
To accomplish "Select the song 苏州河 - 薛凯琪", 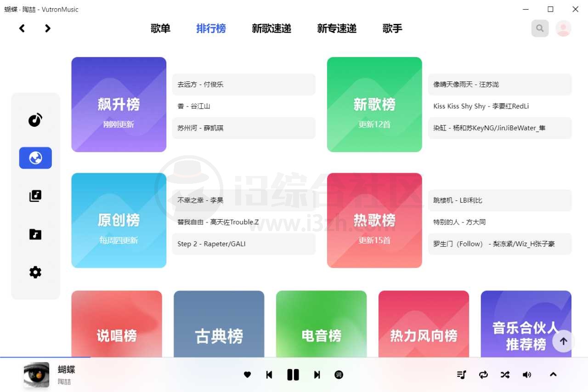I will tap(243, 128).
